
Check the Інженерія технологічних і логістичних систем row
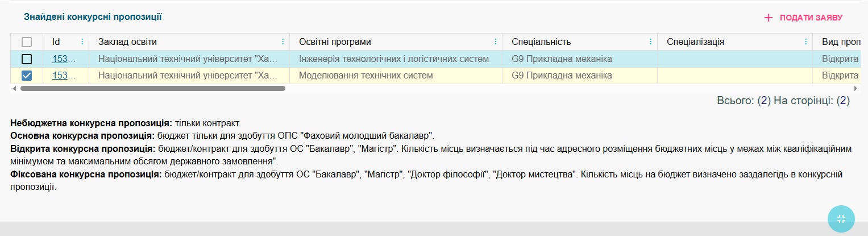tap(27, 59)
